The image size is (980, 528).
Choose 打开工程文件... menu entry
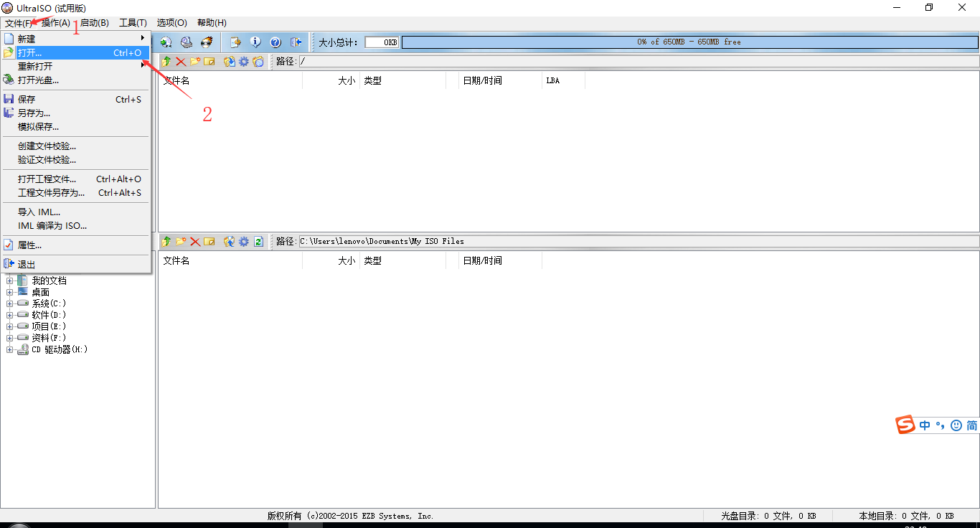click(x=75, y=179)
